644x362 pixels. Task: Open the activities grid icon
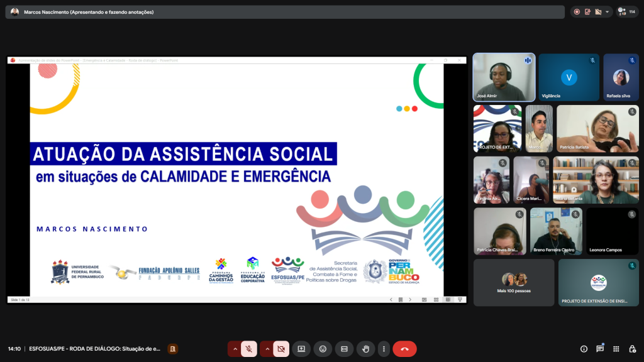coord(616,349)
